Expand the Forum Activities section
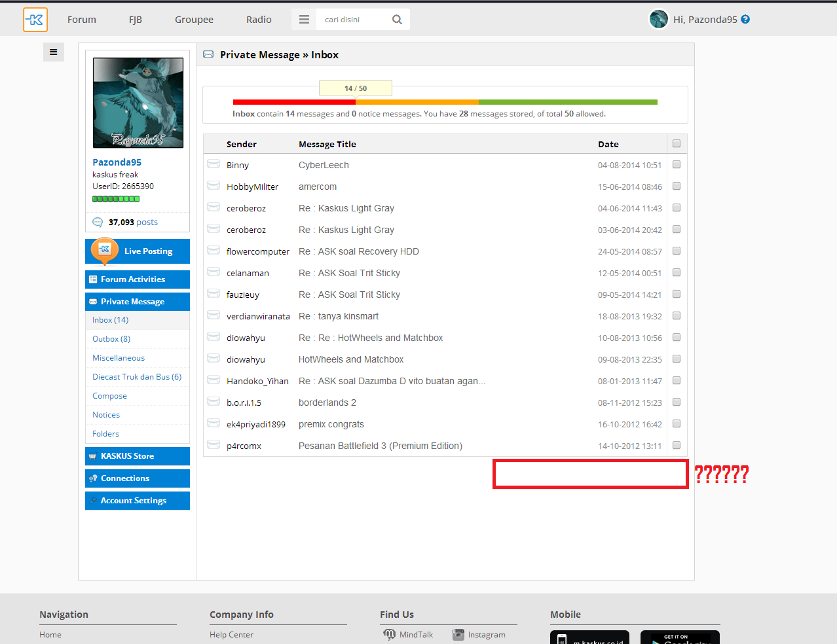 click(x=138, y=279)
